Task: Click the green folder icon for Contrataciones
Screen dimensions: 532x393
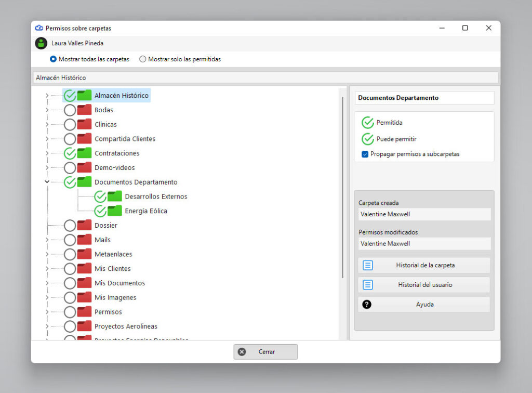Action: tap(84, 153)
